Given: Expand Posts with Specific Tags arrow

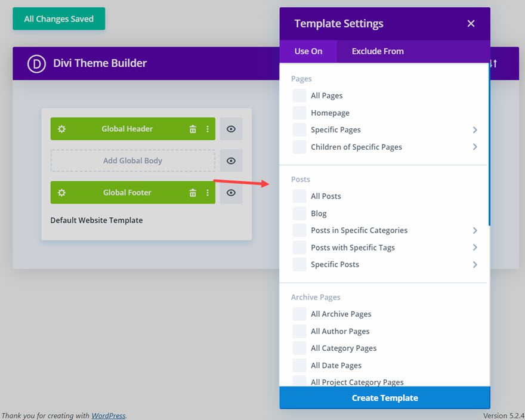Looking at the screenshot, I should 475,248.
